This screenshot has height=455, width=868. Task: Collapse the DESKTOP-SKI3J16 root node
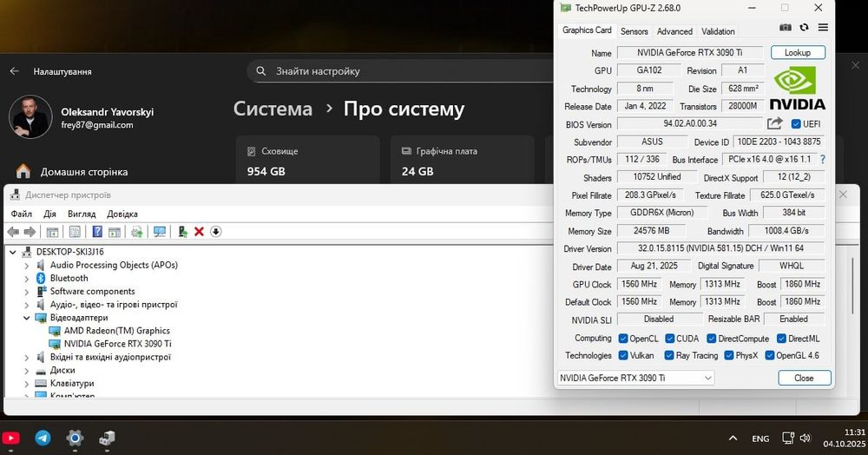click(x=13, y=252)
